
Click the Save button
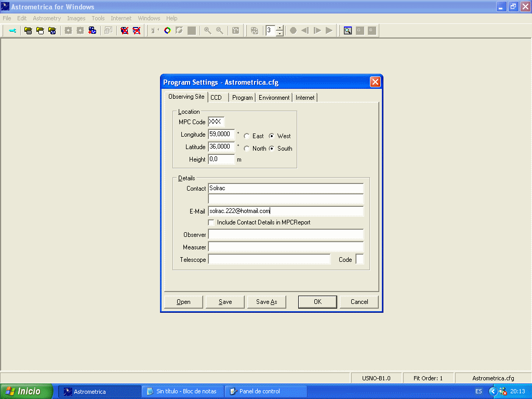pyautogui.click(x=225, y=302)
